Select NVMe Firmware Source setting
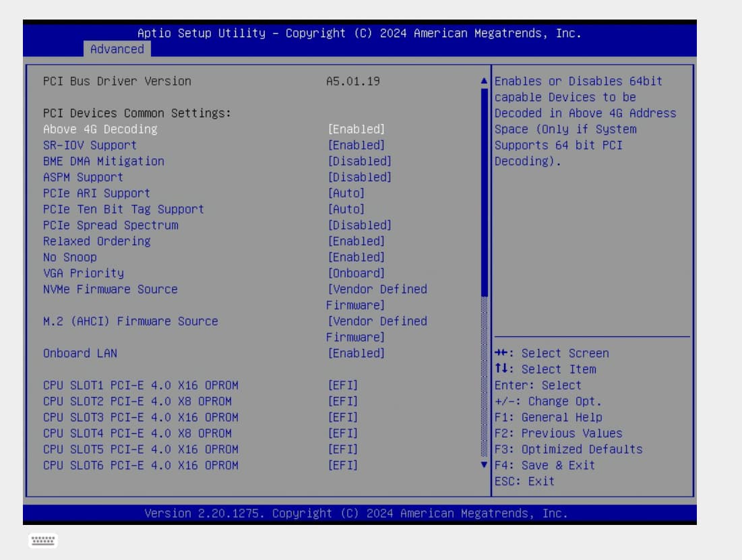This screenshot has width=742, height=560. tap(111, 289)
